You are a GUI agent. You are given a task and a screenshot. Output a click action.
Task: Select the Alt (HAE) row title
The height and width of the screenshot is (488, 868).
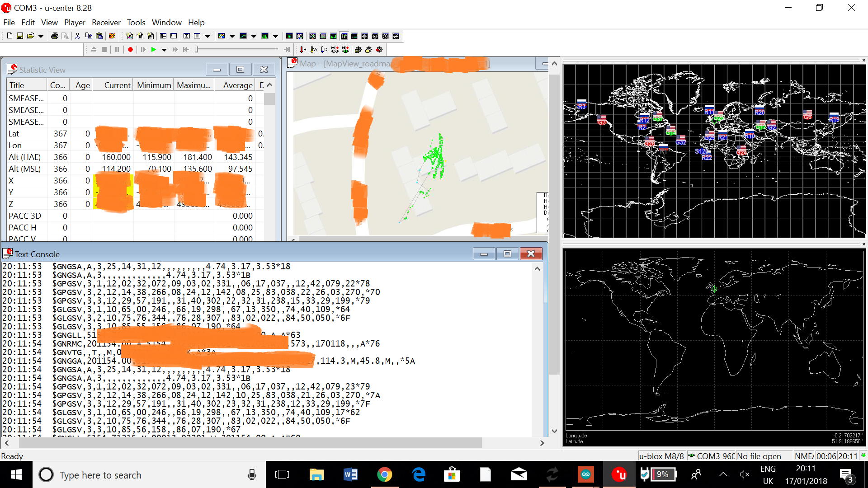pos(24,157)
